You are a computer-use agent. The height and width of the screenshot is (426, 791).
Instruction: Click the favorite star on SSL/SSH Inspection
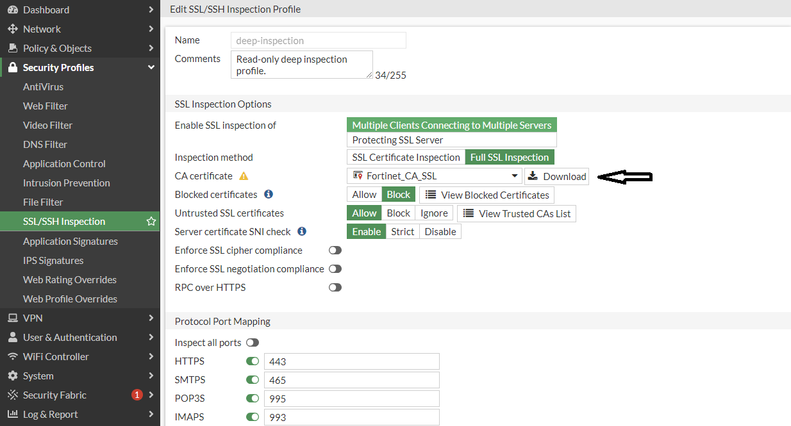pos(151,221)
